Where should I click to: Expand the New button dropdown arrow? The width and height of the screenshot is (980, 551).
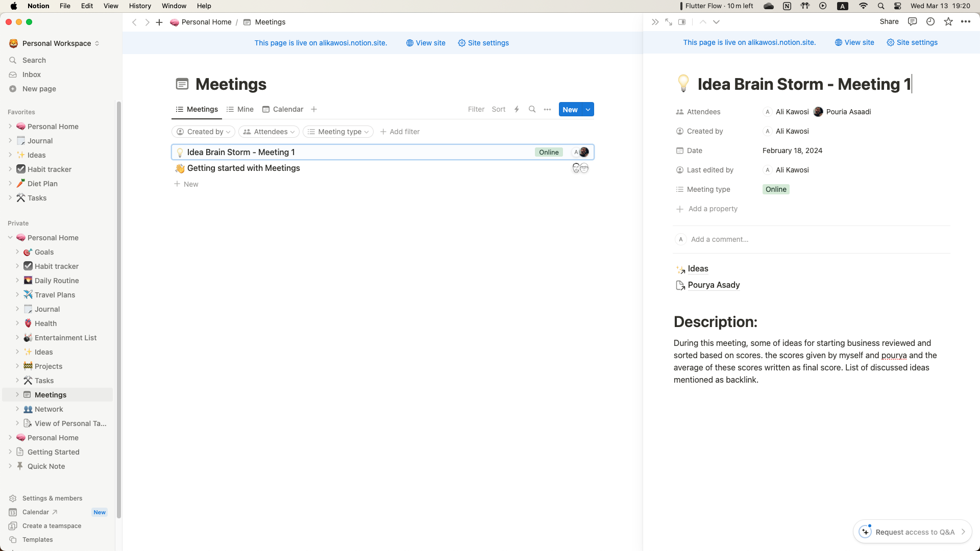coord(588,109)
